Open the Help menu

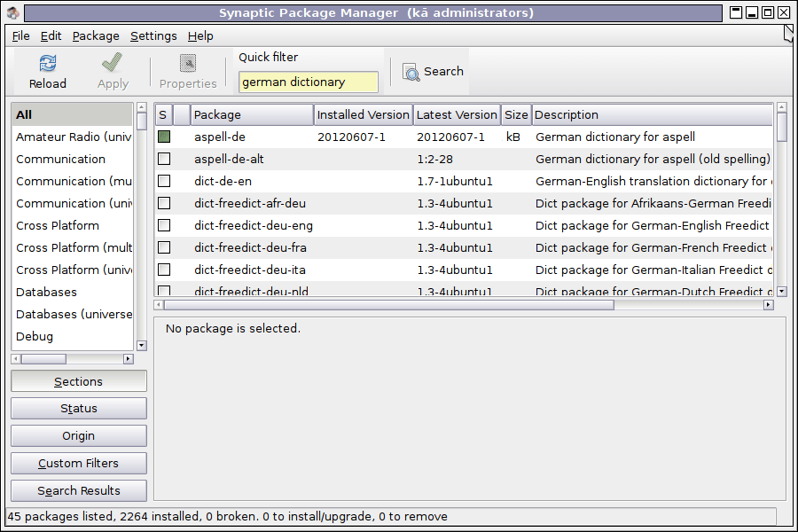coord(200,36)
